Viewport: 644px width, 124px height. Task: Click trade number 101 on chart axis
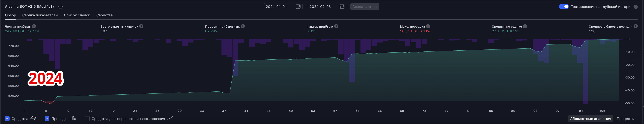tap(580, 111)
